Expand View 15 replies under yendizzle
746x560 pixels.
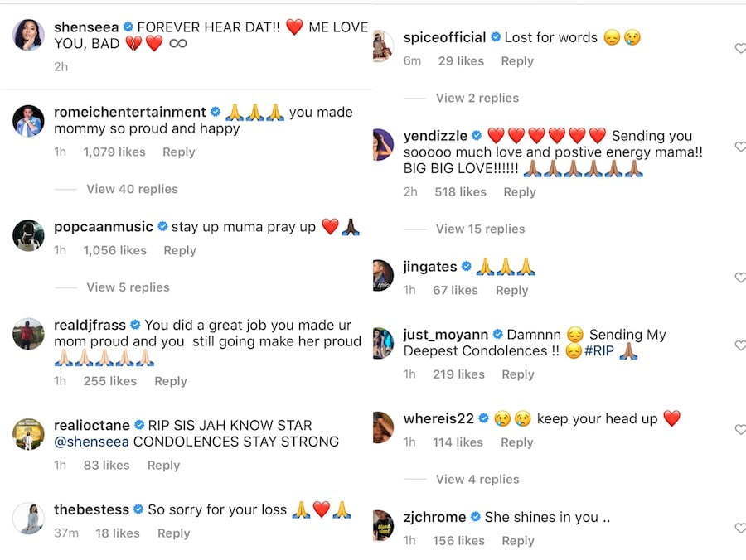pos(480,229)
